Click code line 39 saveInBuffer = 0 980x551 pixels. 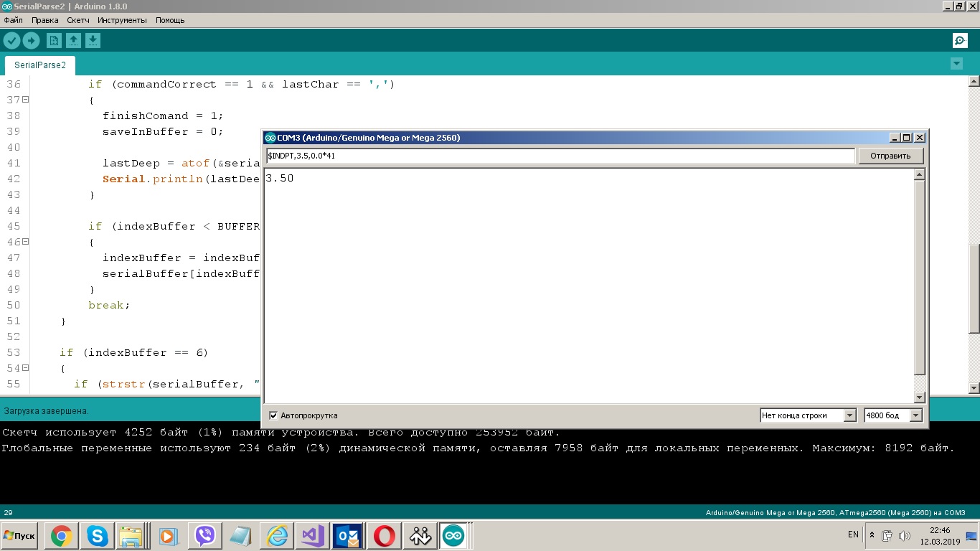tap(163, 131)
